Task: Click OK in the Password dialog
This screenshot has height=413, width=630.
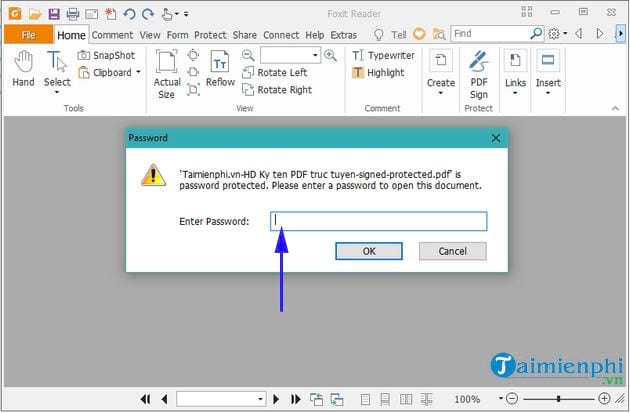Action: [369, 251]
